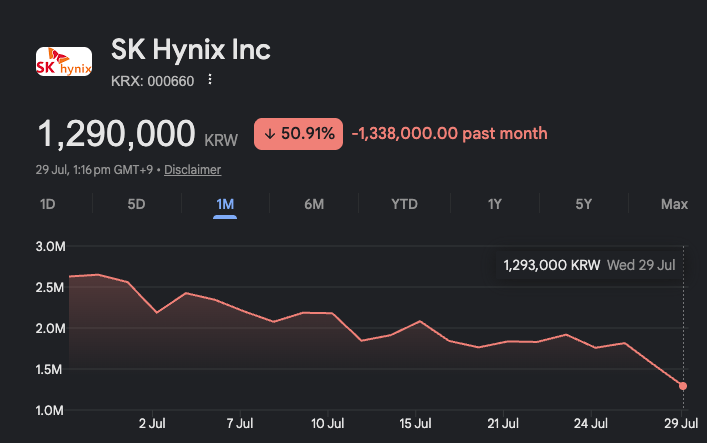
Task: Open the three-dot options menu beside KRX: 000660
Action: [210, 79]
